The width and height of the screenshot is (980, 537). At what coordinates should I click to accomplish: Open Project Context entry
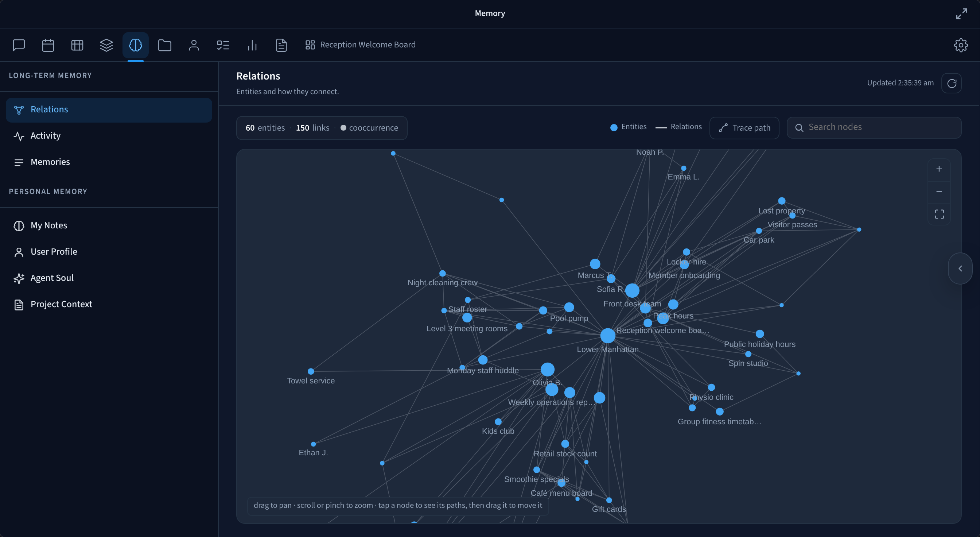point(109,305)
